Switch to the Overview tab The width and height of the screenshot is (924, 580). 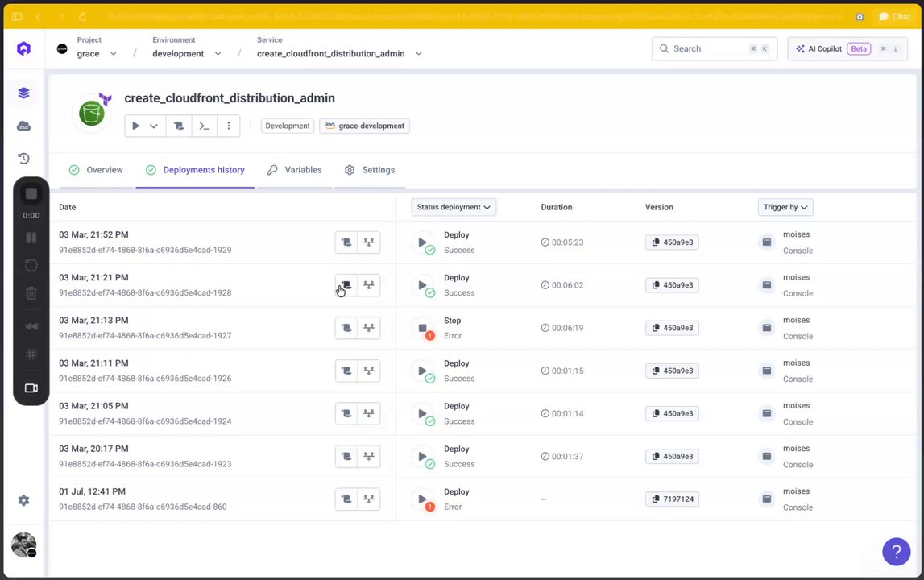point(96,170)
